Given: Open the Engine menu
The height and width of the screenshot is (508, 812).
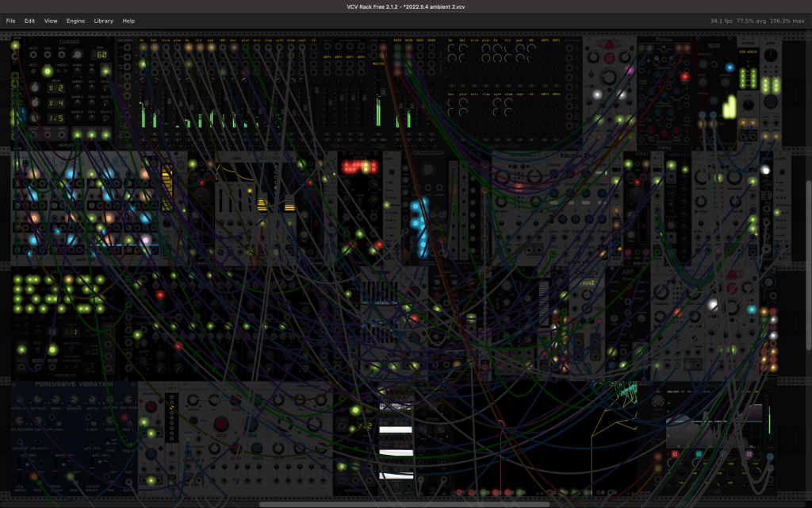Looking at the screenshot, I should coord(75,21).
